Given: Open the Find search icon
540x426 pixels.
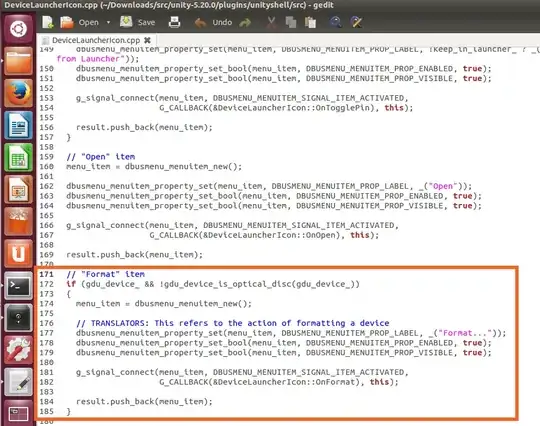Looking at the screenshot, I should [x=335, y=22].
